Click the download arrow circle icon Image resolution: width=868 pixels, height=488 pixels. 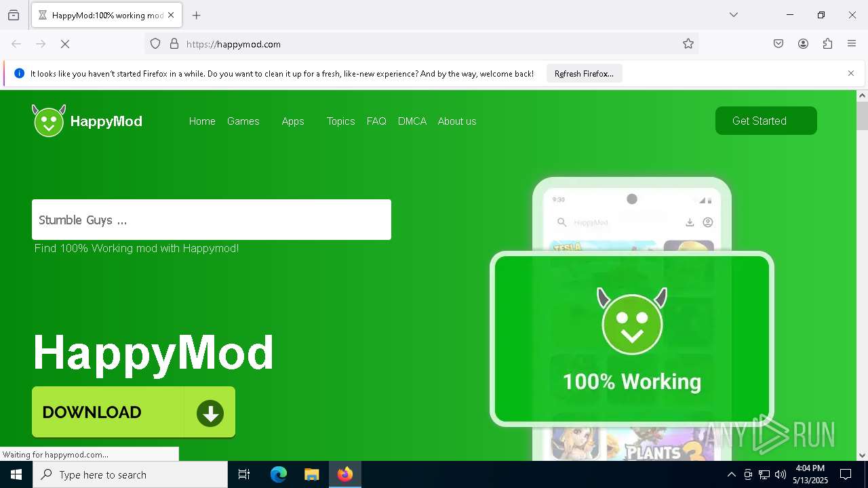pos(210,413)
